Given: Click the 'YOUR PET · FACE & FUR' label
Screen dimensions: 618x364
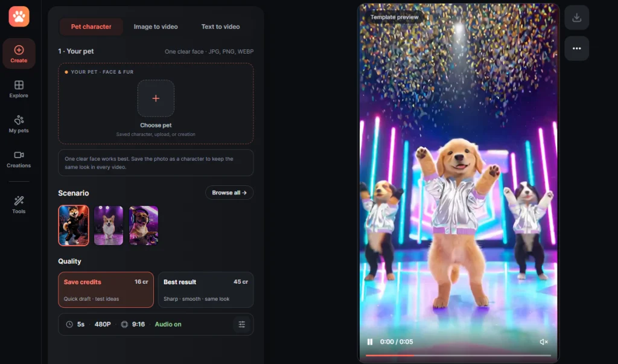Looking at the screenshot, I should pyautogui.click(x=102, y=72).
